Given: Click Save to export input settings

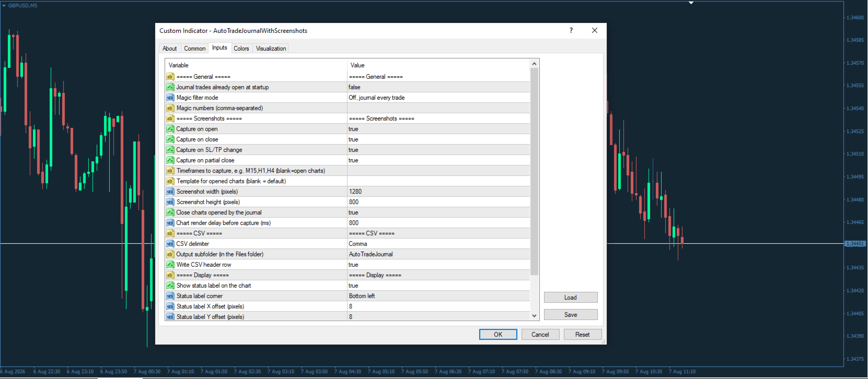Looking at the screenshot, I should click(x=571, y=315).
